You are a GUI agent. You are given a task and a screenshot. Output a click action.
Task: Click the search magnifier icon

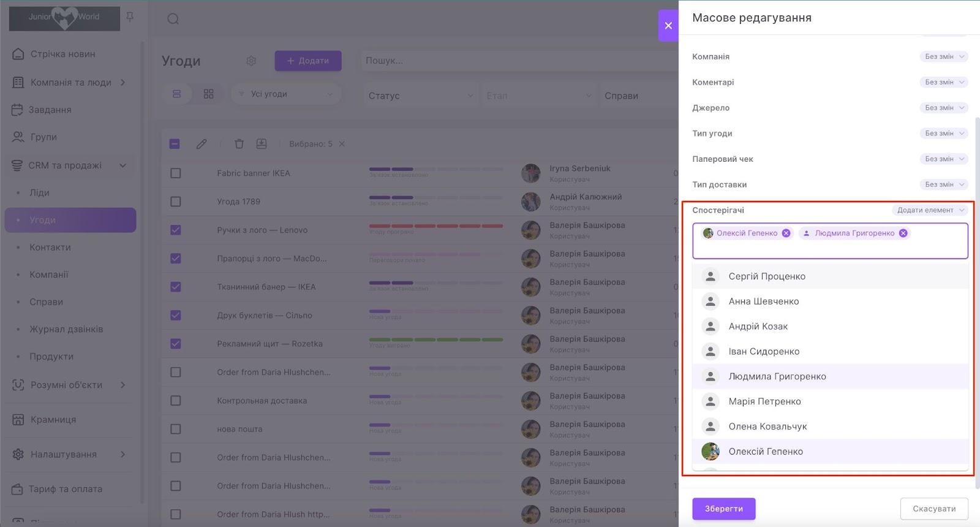(173, 19)
